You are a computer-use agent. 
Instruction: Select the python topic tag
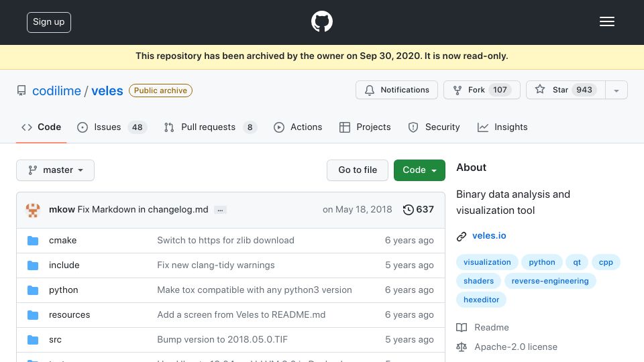tap(542, 262)
